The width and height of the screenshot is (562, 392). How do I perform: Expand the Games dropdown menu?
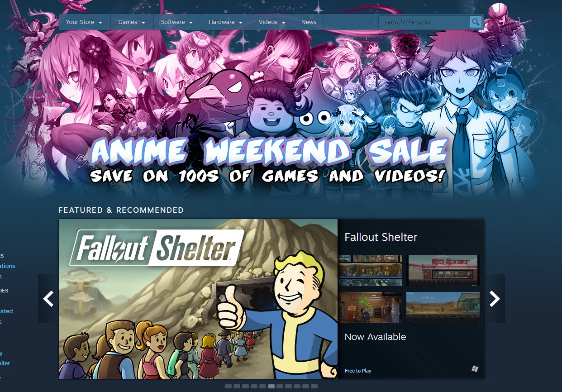[132, 22]
